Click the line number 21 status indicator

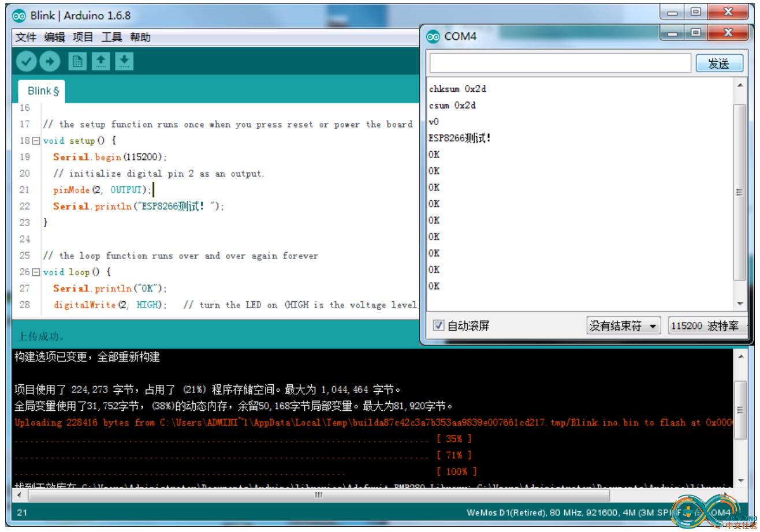coord(22,512)
